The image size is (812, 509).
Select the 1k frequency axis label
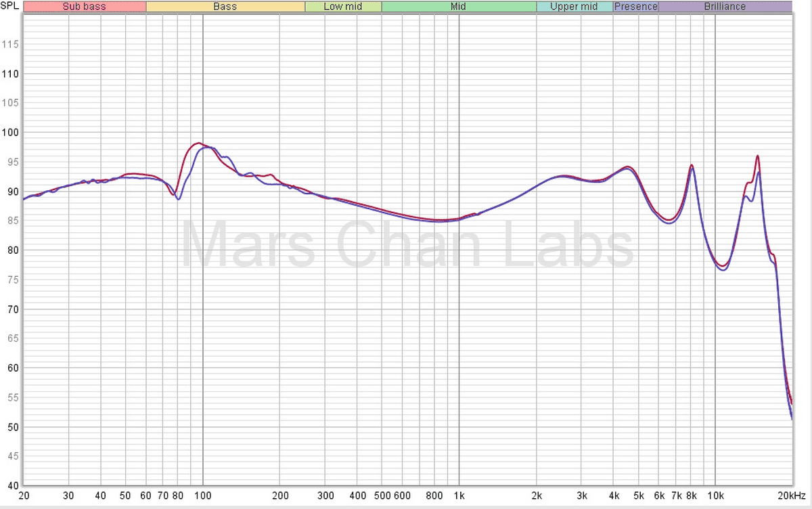click(459, 495)
